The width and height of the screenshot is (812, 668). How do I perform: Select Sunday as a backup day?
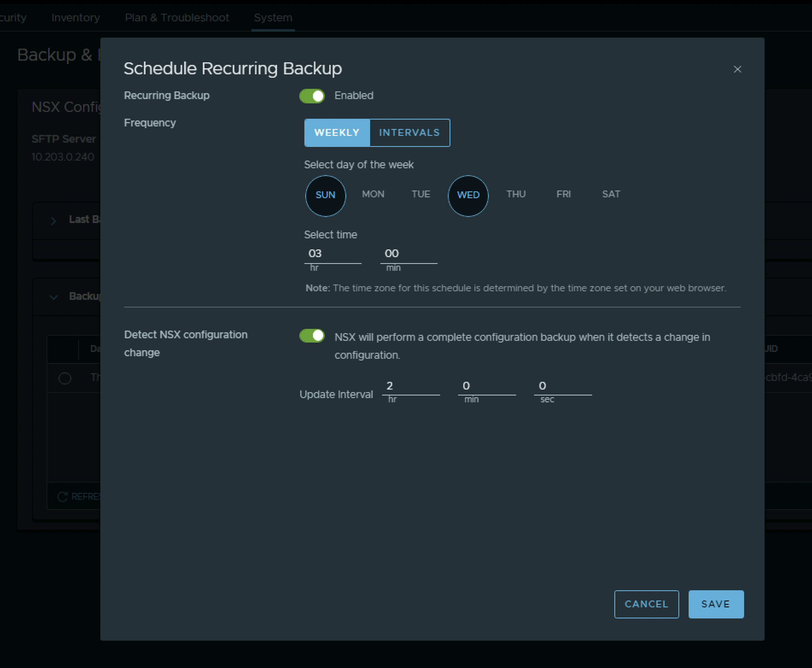click(x=325, y=196)
